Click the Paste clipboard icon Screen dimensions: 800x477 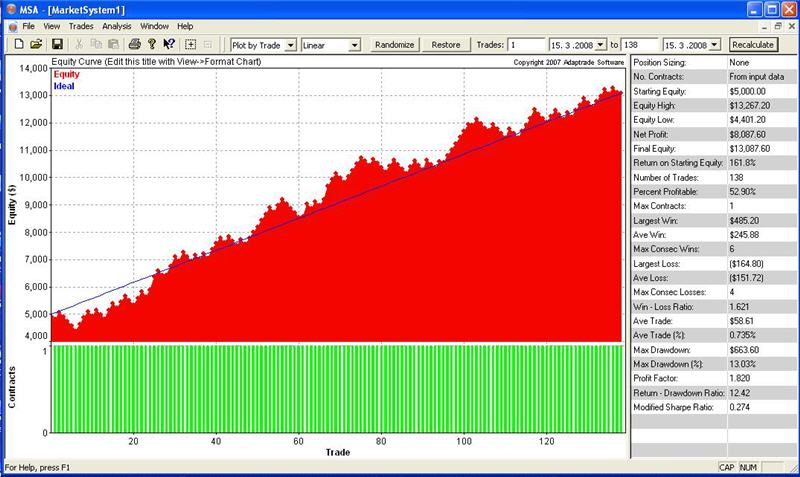113,44
